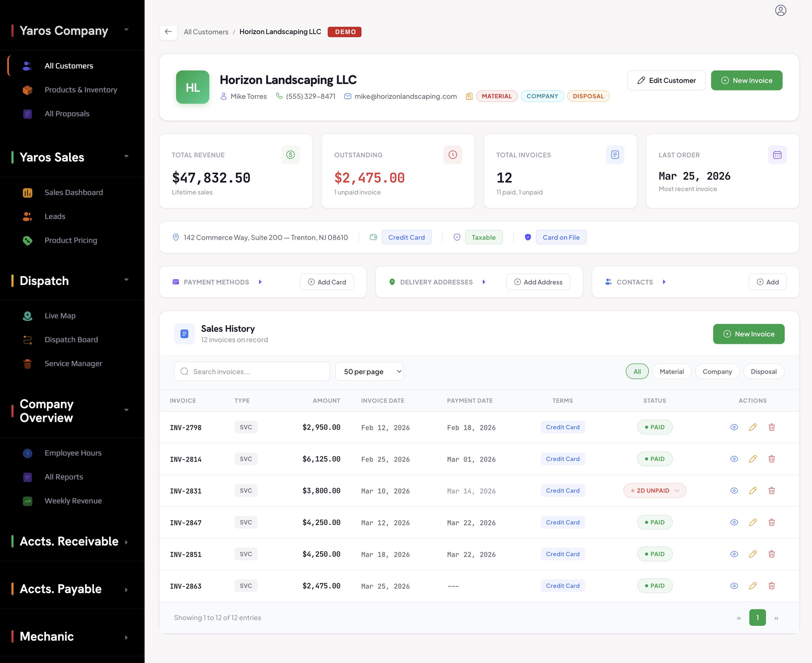View invoice INV-2863 with eye icon
812x663 pixels.
click(734, 586)
